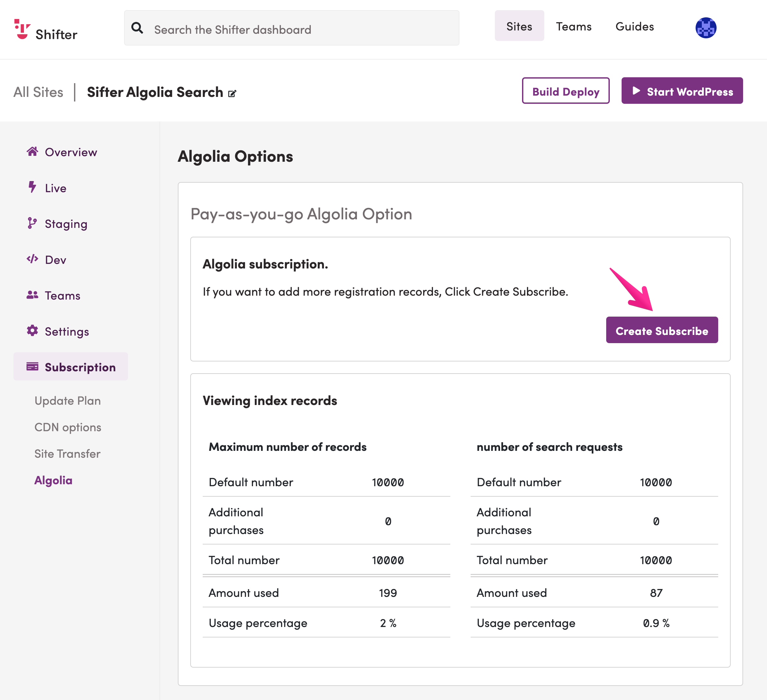Click the Overview home icon
Screen dimensions: 767x700
32,152
